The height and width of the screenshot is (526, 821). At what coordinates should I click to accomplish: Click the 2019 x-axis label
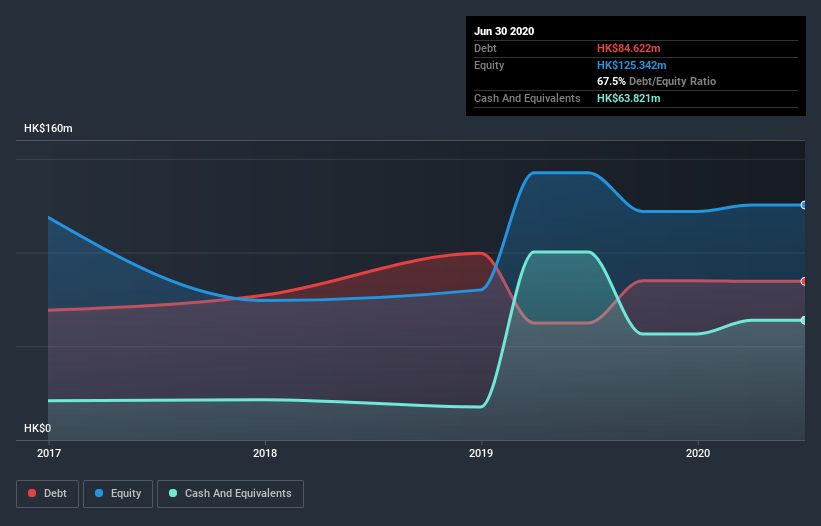481,453
